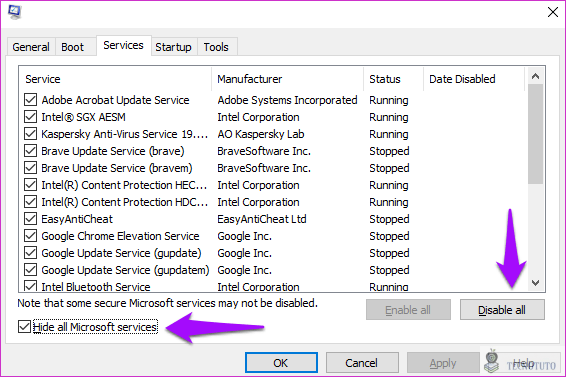566x377 pixels.
Task: Click the Intel Bluetooth Service name
Action: [96, 287]
